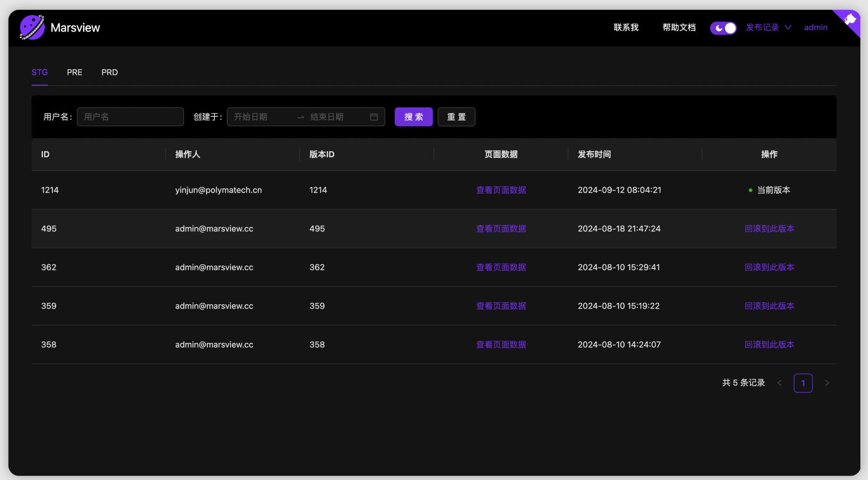Focus the 用户名 input field

[130, 117]
